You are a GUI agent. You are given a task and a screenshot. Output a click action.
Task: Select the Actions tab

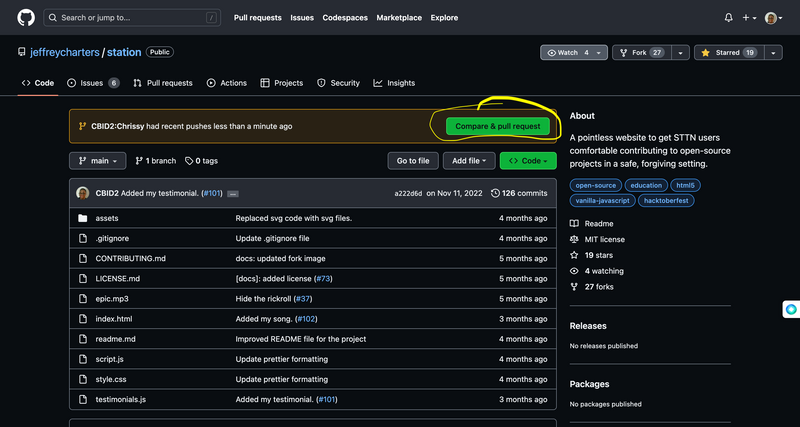(x=227, y=83)
